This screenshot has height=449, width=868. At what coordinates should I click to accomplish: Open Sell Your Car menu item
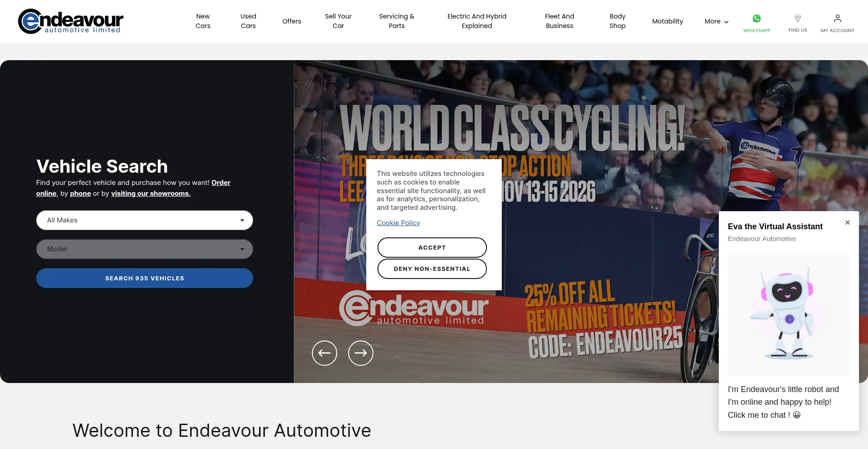pyautogui.click(x=338, y=21)
